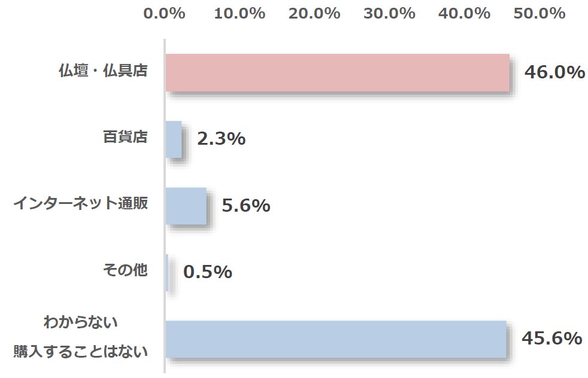Screen dimensions: 588x378
Task: Click the わからない category label
Action: pyautogui.click(x=81, y=322)
